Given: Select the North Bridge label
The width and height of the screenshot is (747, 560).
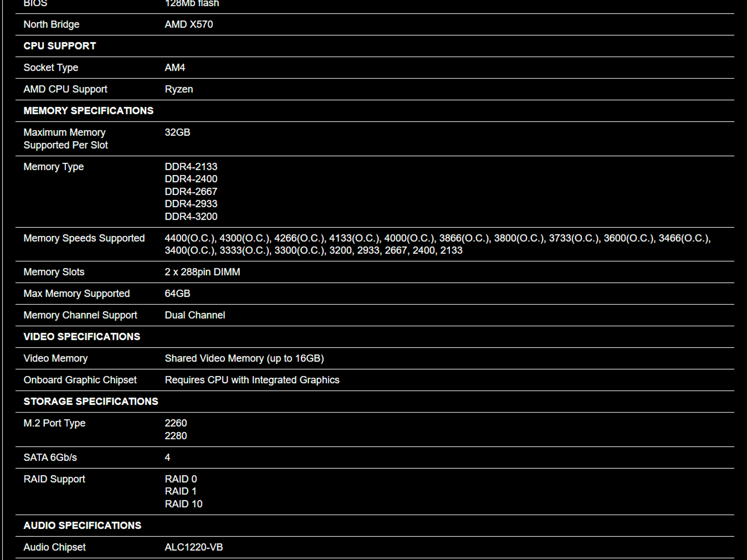Looking at the screenshot, I should [x=51, y=24].
